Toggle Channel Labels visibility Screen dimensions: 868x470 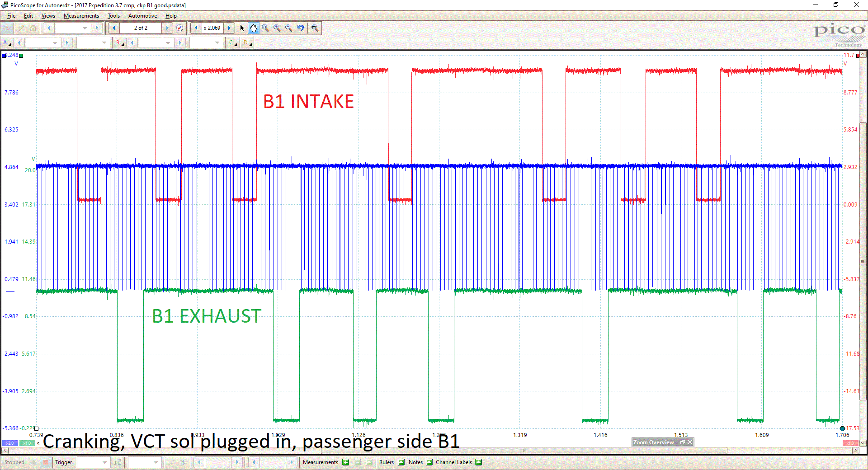[478, 462]
